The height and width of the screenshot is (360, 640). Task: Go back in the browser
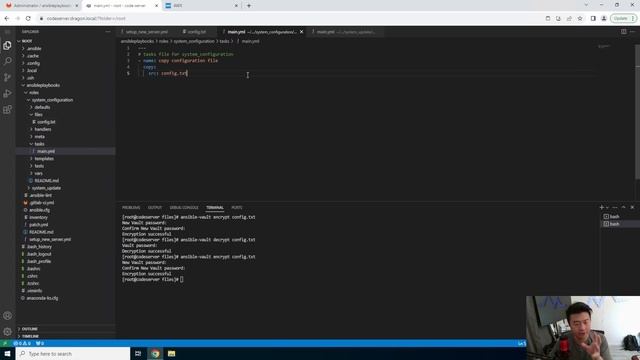[x=7, y=18]
